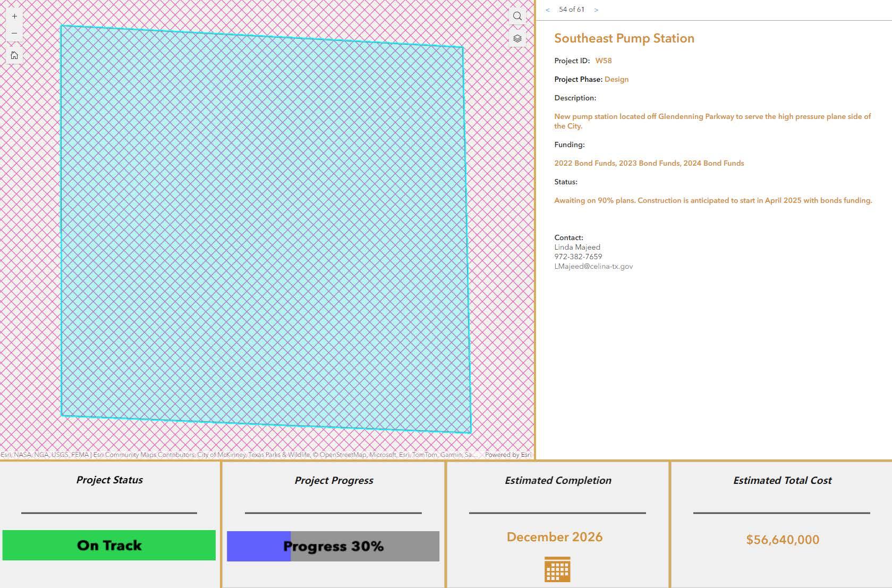Click the 54 of 61 record counter
This screenshot has height=588, width=892.
pyautogui.click(x=572, y=10)
